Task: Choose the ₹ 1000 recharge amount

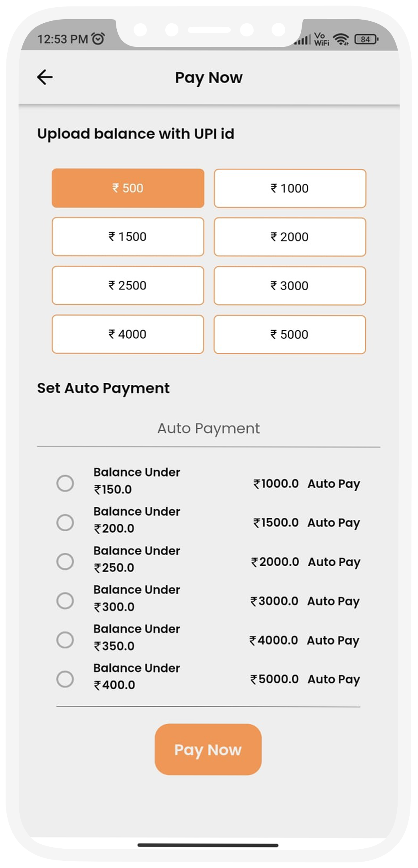Action: (290, 189)
